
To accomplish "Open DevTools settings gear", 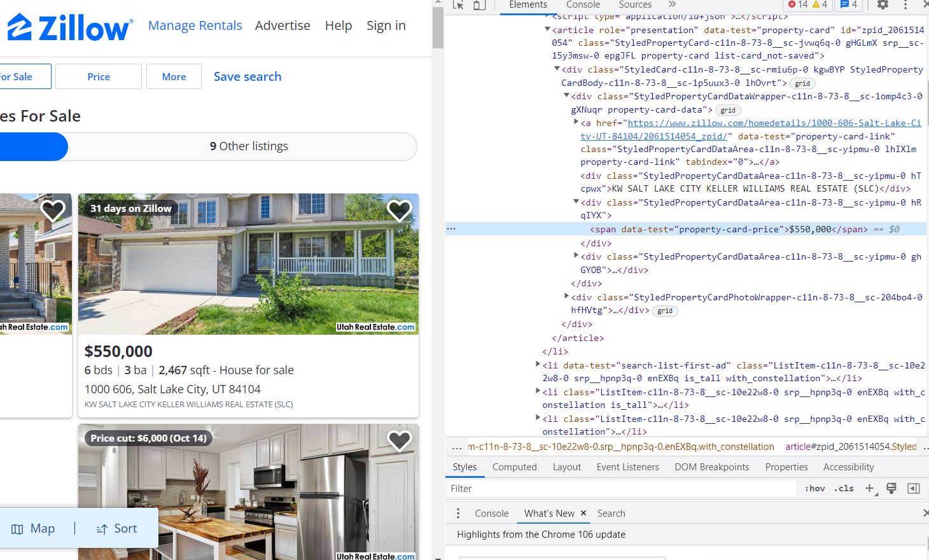I will [x=883, y=5].
